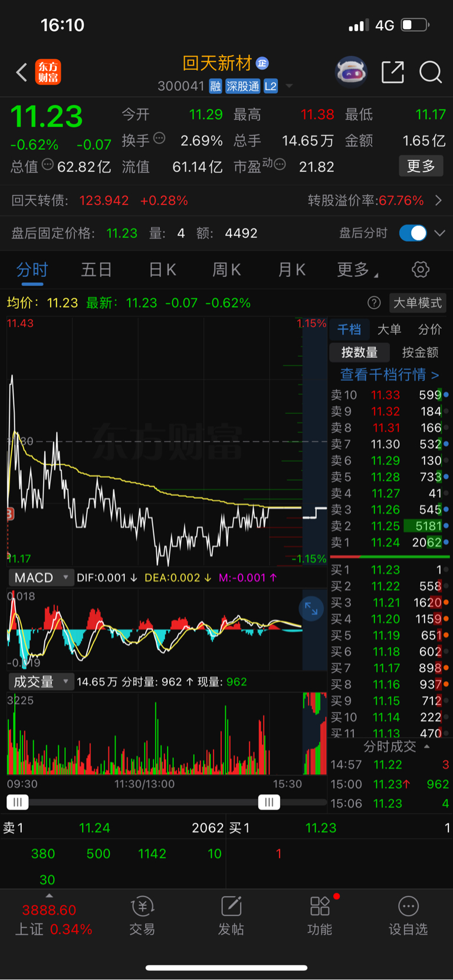Tap the 卖5 11.28 733 row
This screenshot has height=980, width=453.
click(389, 477)
